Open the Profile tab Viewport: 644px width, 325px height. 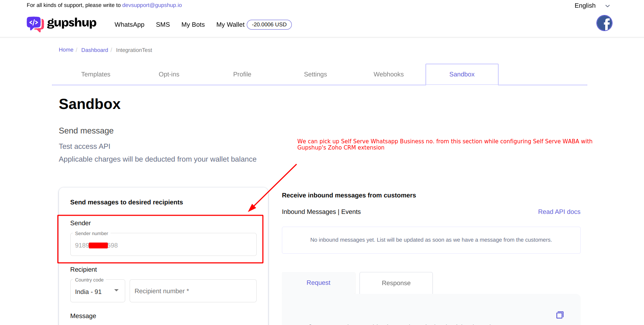[242, 74]
